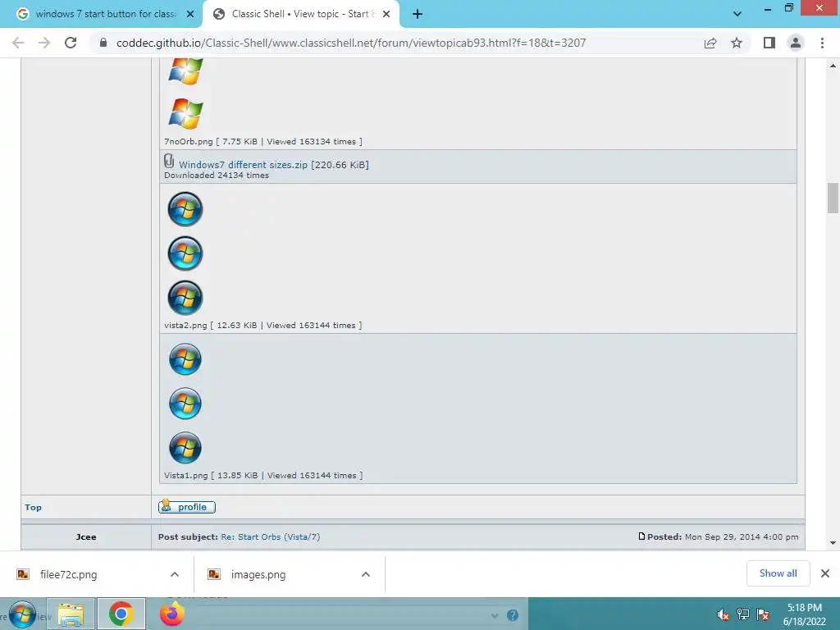Download Windows7 different sizes.zip
Screen dimensions: 840x630
click(243, 165)
